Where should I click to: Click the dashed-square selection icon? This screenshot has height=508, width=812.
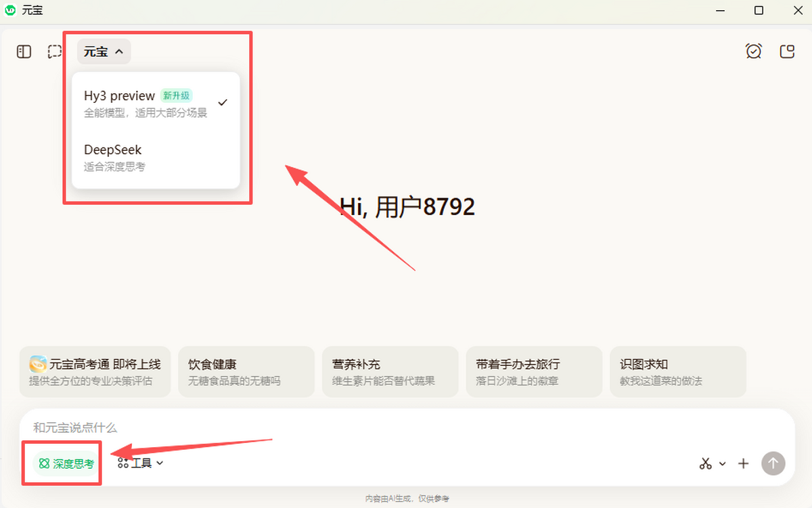click(55, 51)
